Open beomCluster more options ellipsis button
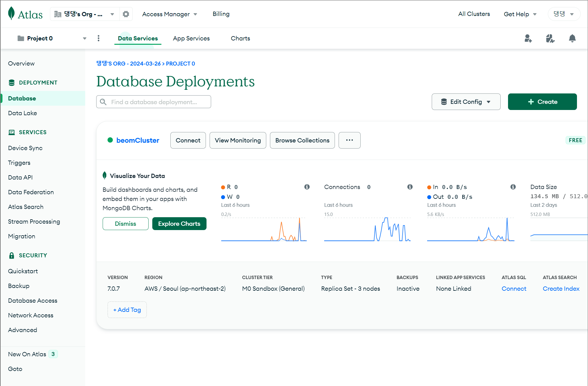The image size is (588, 386). 349,140
